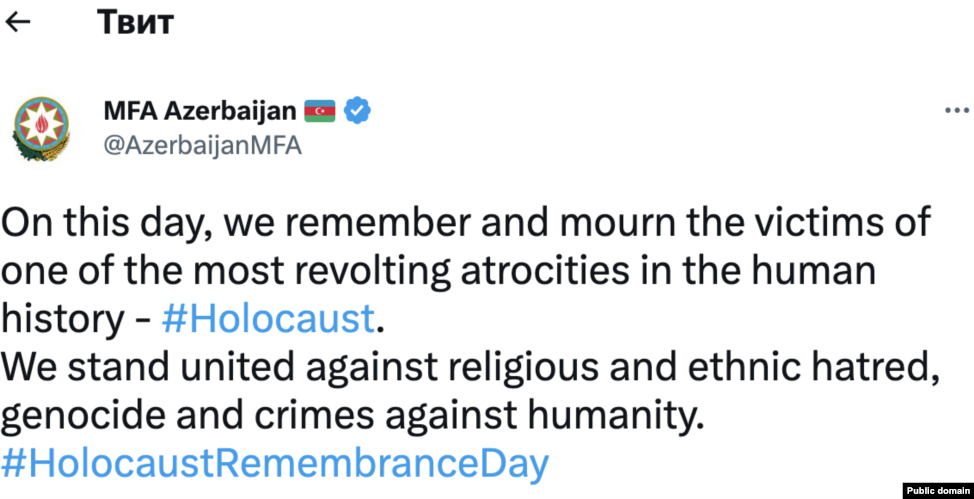Click the Azerbaijan flag emoji beside name
Viewport: 974px width, 499px height.
coord(320,111)
